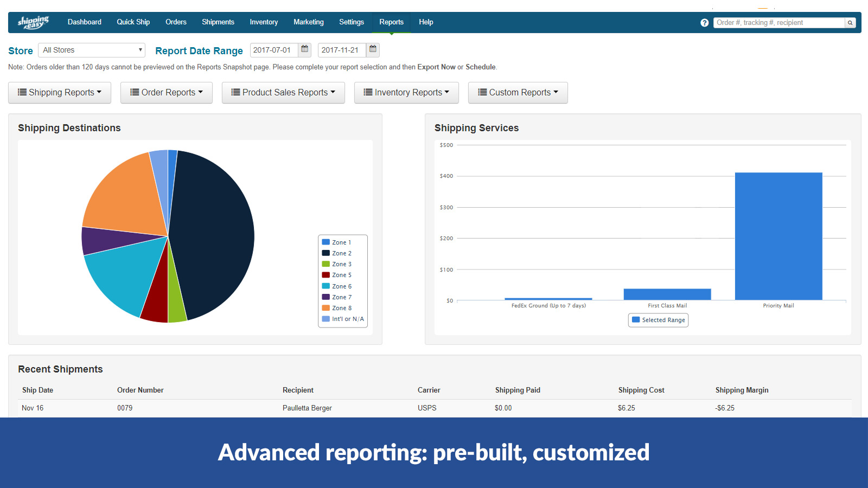Expand Product Sales Reports menu
Screen dimensions: 868x488
coord(283,93)
